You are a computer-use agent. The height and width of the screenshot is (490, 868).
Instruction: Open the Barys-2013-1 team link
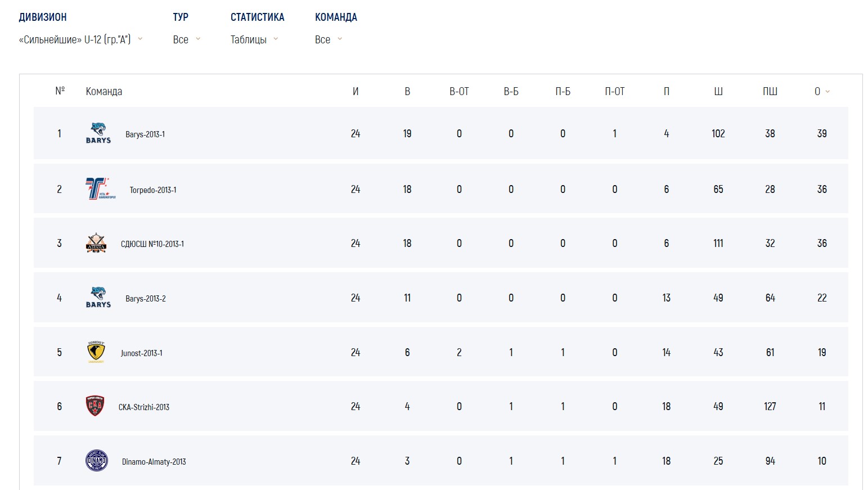(145, 134)
